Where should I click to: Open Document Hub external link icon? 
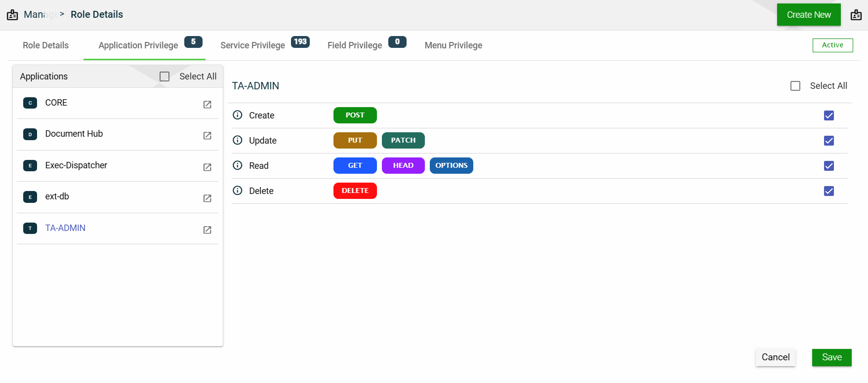point(207,135)
